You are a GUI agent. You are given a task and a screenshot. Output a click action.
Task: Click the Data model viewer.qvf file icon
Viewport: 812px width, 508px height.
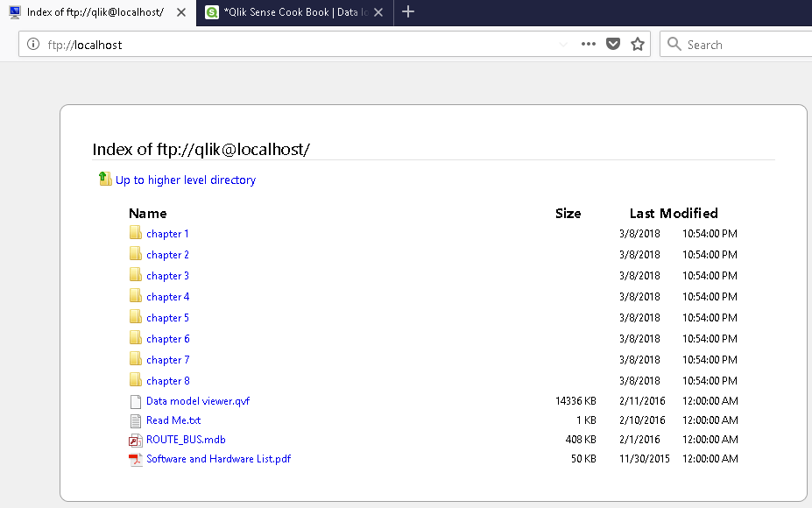coord(135,402)
